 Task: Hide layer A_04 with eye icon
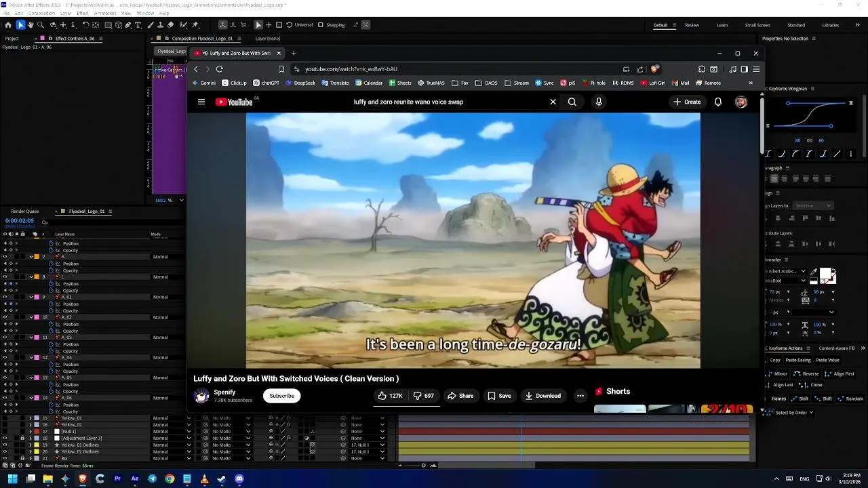(x=5, y=357)
